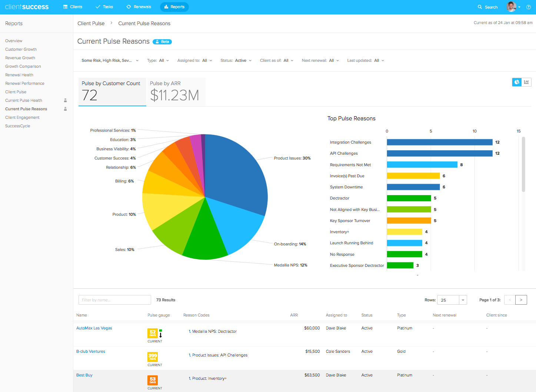Viewport: 536px width, 392px height.
Task: Click the Beta flask badge next to page title
Action: [162, 41]
